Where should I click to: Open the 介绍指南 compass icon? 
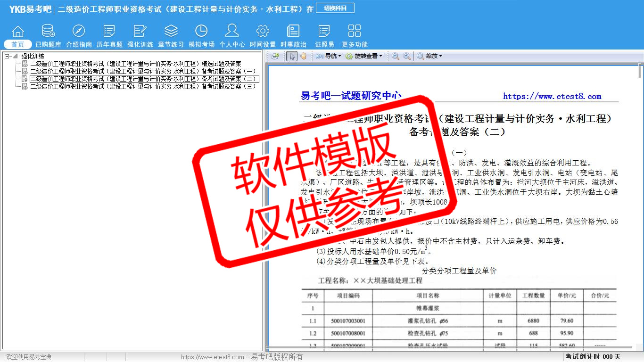79,32
